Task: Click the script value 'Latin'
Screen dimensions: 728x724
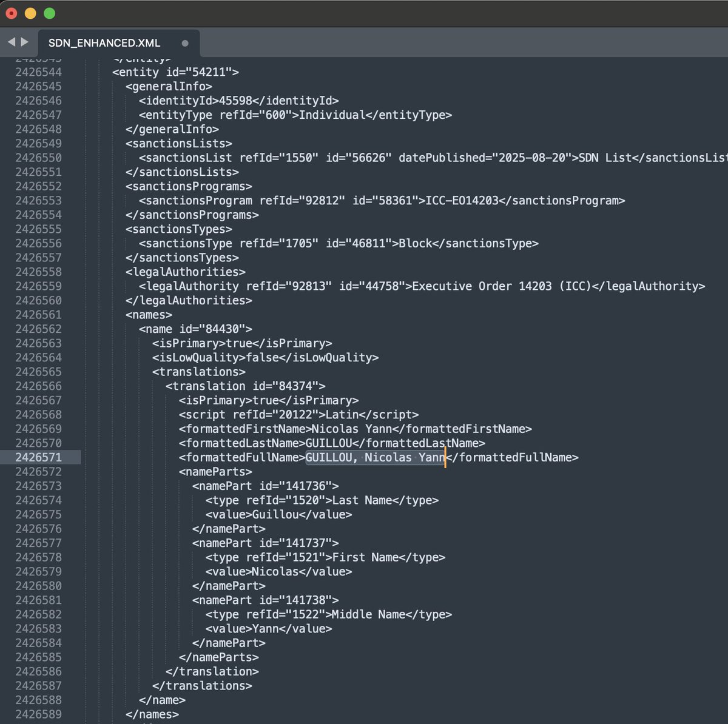Action: click(342, 415)
